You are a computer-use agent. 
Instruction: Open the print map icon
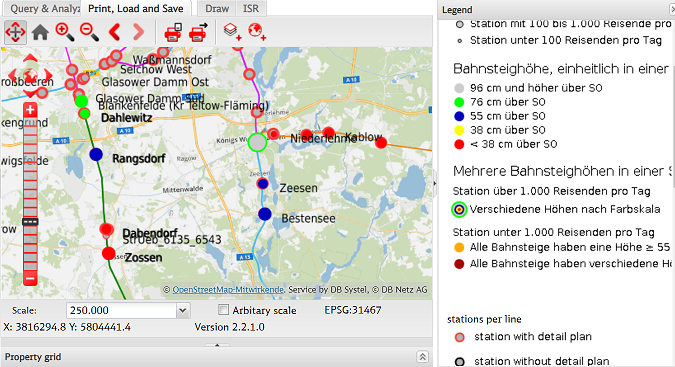click(173, 32)
